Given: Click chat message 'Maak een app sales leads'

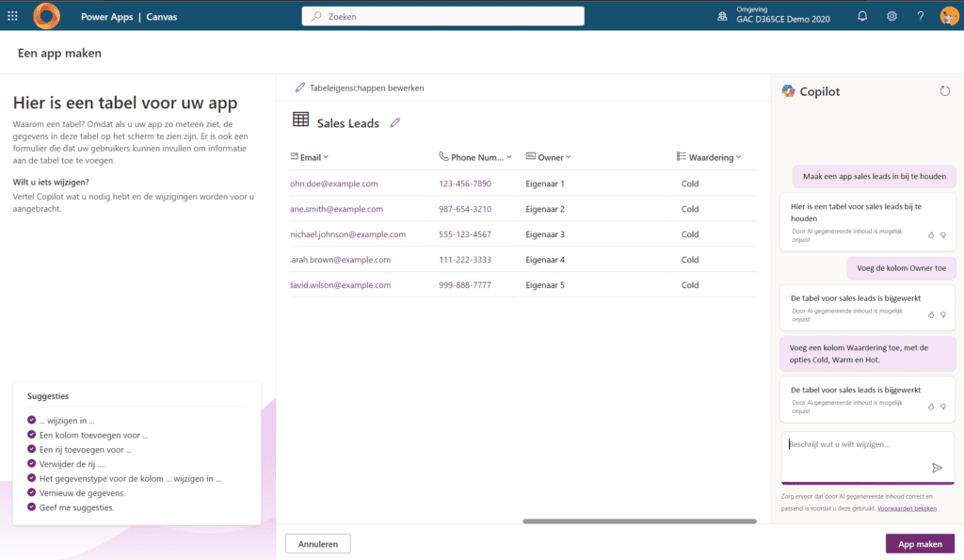Looking at the screenshot, I should (875, 176).
